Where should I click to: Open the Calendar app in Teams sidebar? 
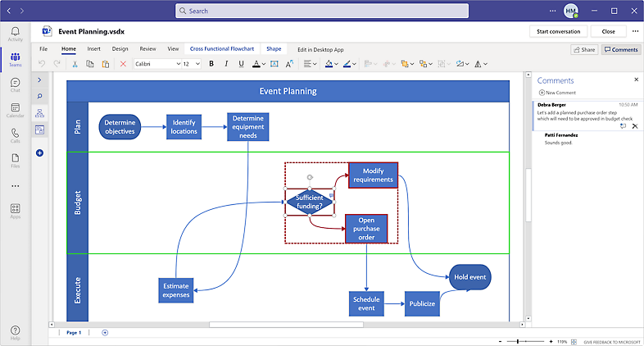click(15, 108)
